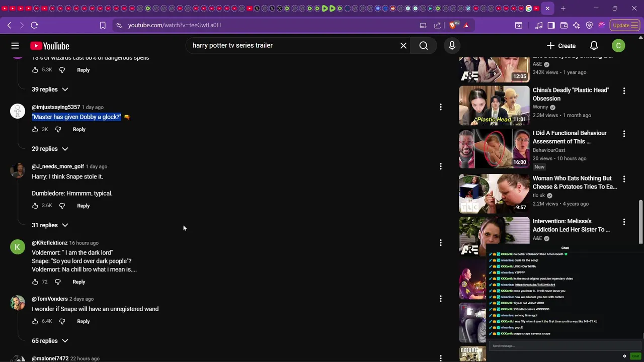The width and height of the screenshot is (644, 362).
Task: Show the browser sidebar panel icon
Action: 551,25
